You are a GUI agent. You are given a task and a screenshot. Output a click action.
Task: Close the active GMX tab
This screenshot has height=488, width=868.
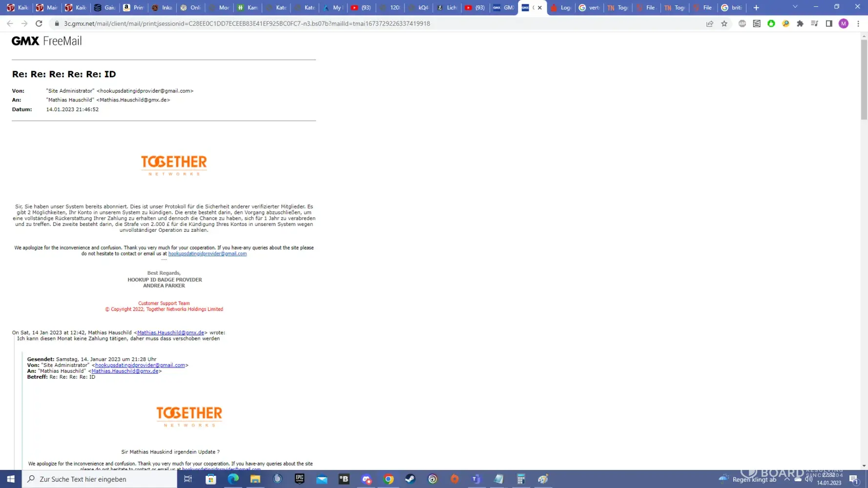pyautogui.click(x=539, y=7)
